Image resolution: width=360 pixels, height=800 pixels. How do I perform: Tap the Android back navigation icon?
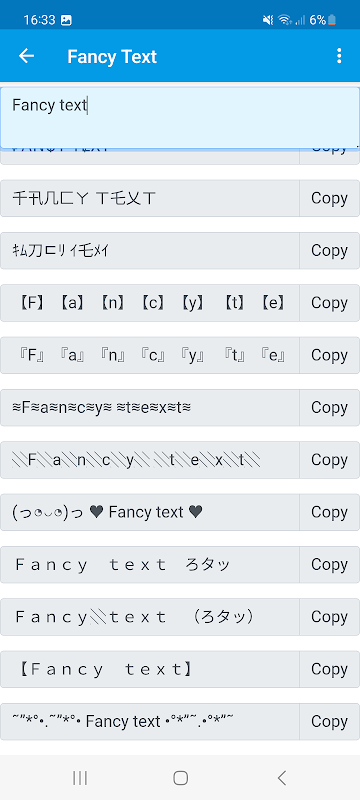click(x=281, y=778)
